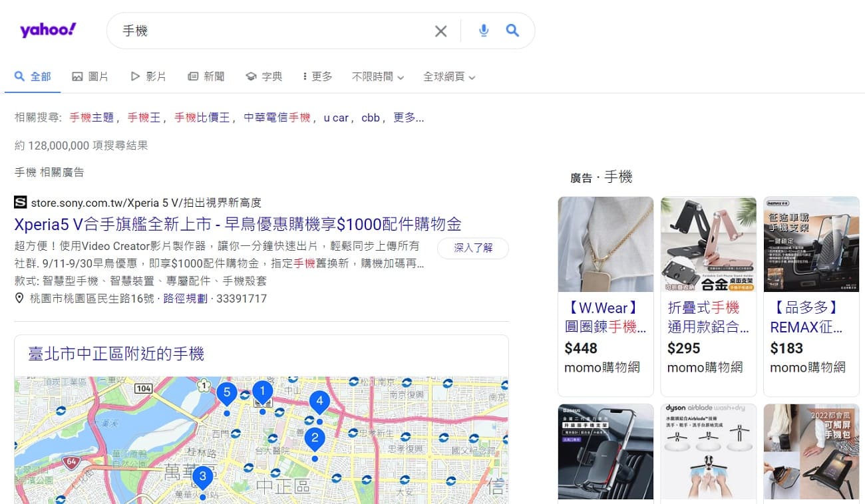
Task: Click the 專屬配件 link
Action: 188,281
